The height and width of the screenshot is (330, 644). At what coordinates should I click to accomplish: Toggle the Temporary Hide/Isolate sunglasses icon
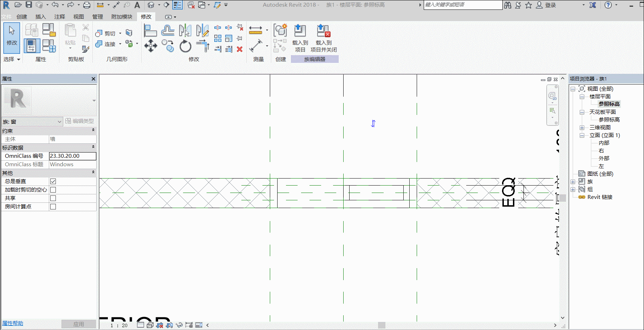point(179,325)
